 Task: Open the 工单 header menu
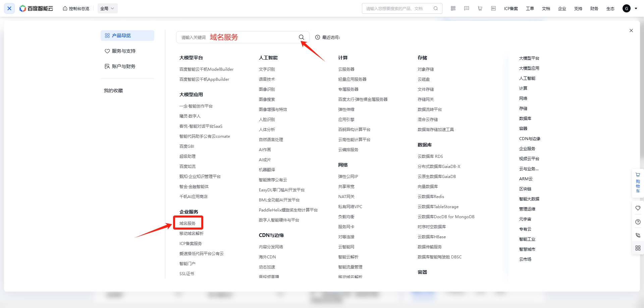coord(530,9)
